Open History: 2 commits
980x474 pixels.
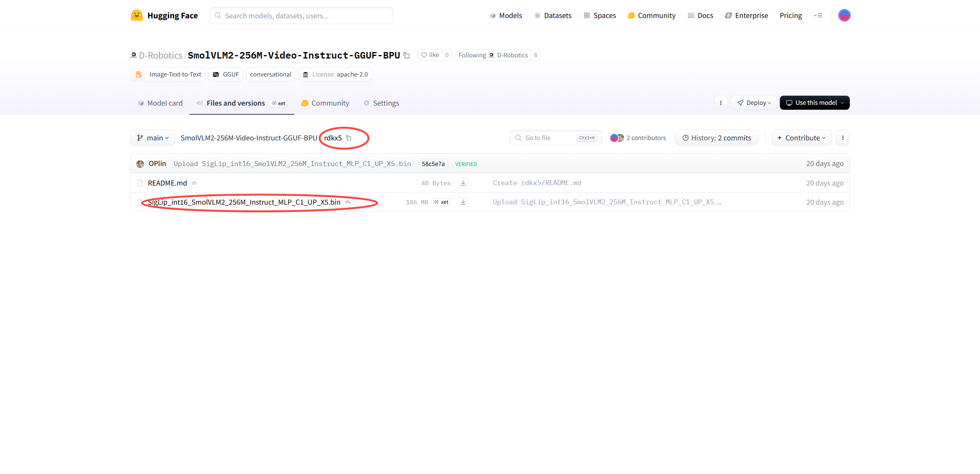pyautogui.click(x=717, y=138)
